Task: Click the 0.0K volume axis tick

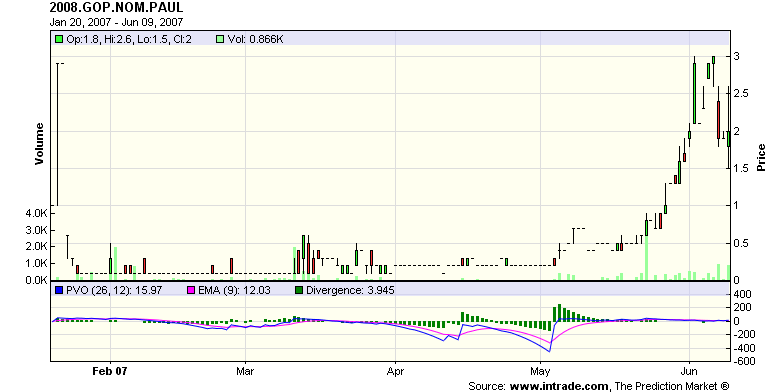Action: click(36, 281)
